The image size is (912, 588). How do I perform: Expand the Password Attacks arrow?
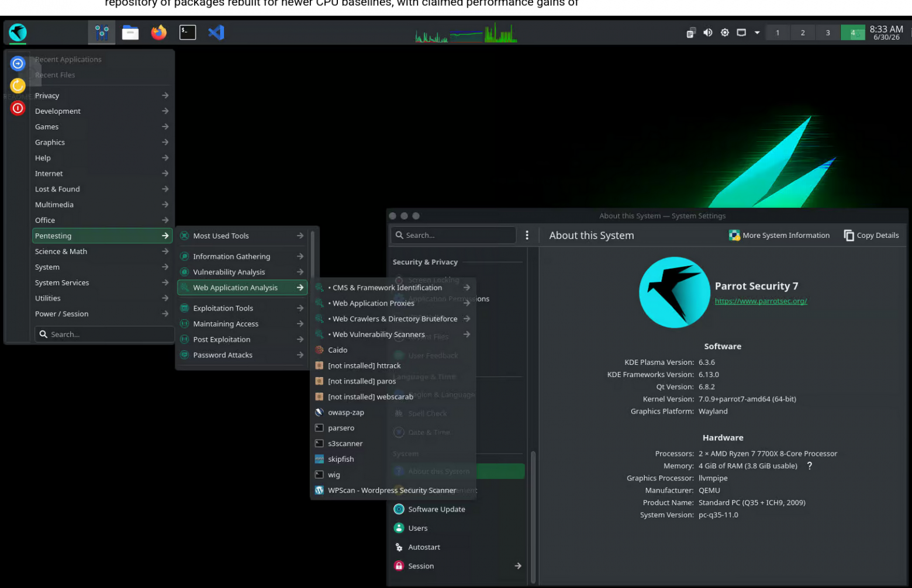coord(300,355)
